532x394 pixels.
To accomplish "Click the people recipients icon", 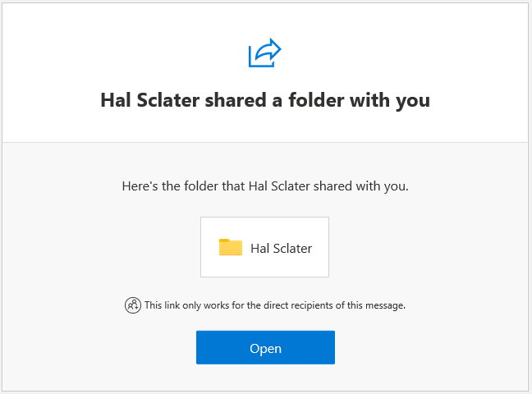I will pos(133,305).
